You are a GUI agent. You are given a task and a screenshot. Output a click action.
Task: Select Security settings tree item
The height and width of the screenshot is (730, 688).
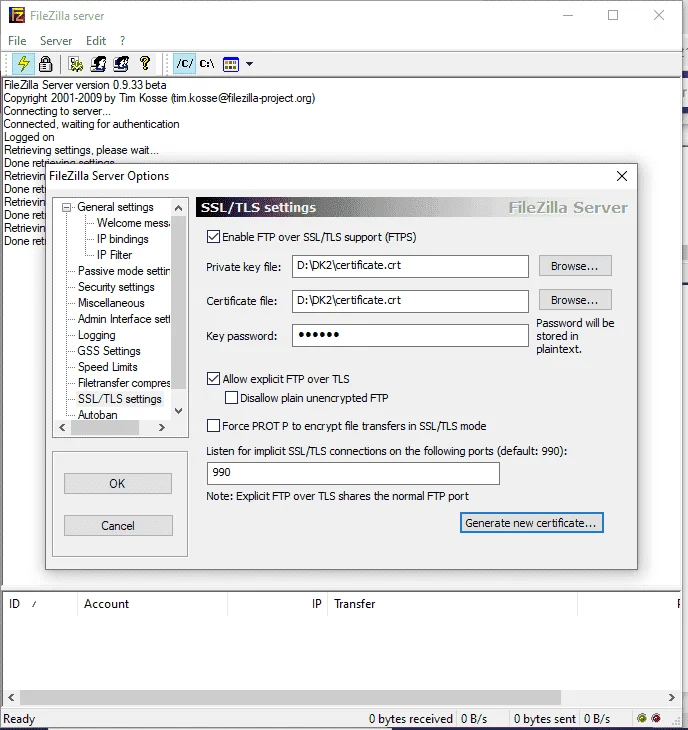tap(116, 287)
